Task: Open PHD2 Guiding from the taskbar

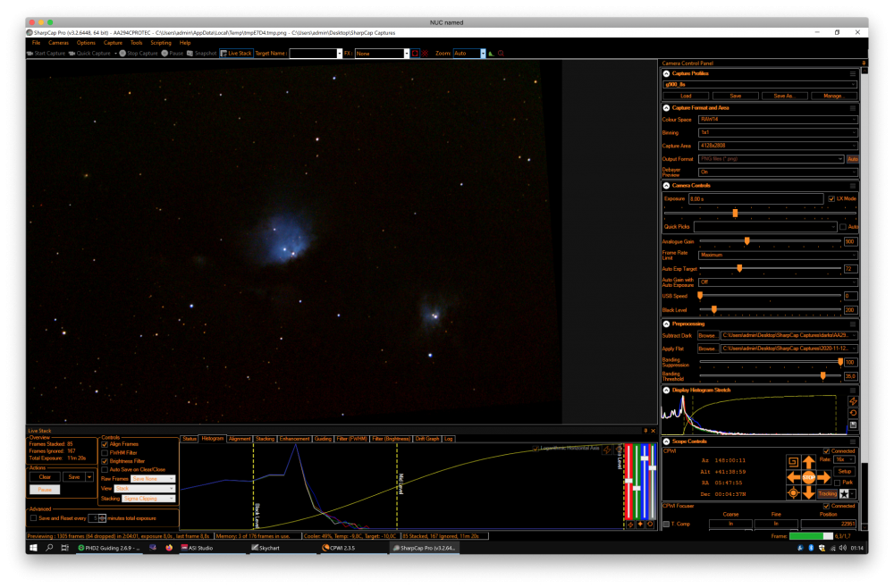Action: coord(108,548)
